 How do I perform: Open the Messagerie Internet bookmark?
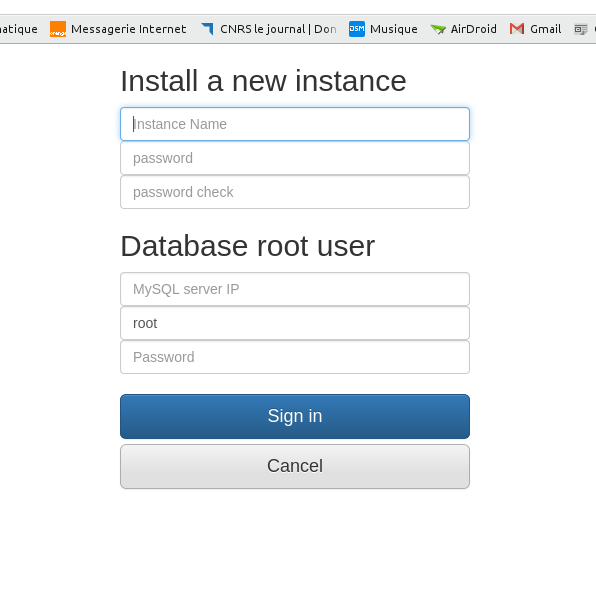pyautogui.click(x=118, y=29)
